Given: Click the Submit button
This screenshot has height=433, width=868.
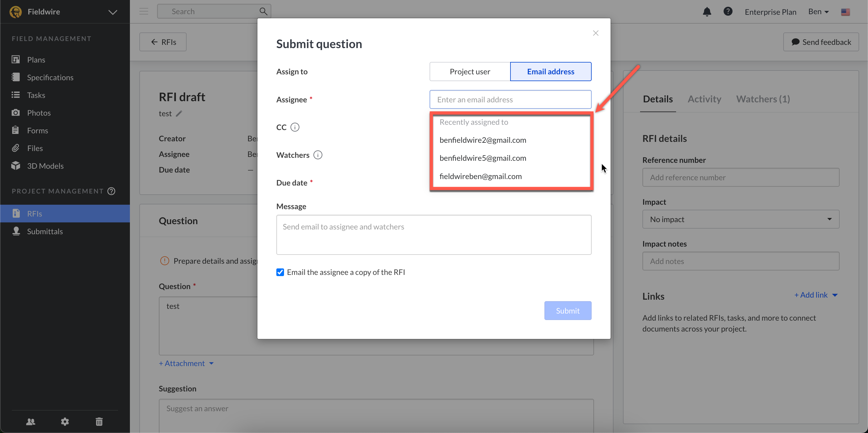Looking at the screenshot, I should pos(567,310).
